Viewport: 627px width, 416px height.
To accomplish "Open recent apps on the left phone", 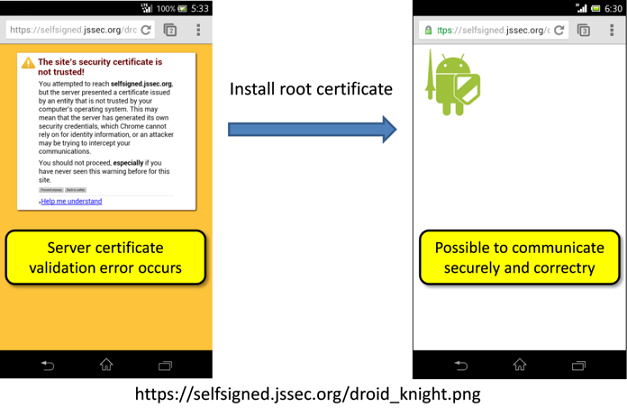I will 165,365.
